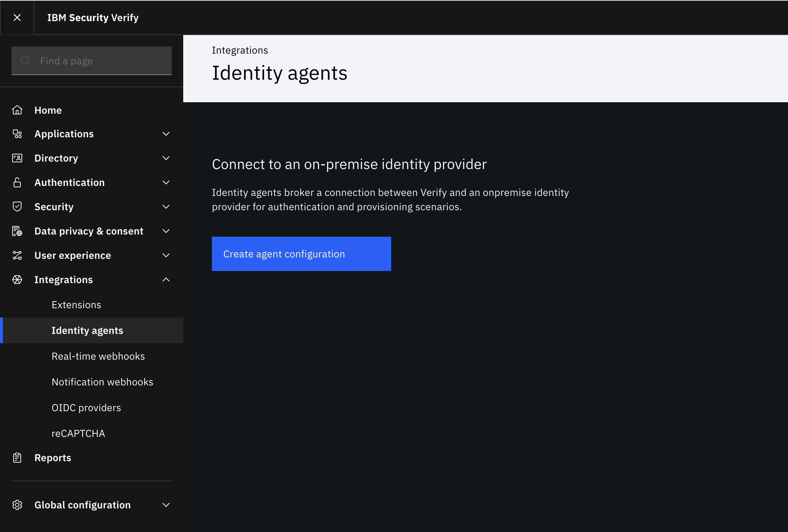788x532 pixels.
Task: Open Real-time webhooks page
Action: pyautogui.click(x=98, y=356)
